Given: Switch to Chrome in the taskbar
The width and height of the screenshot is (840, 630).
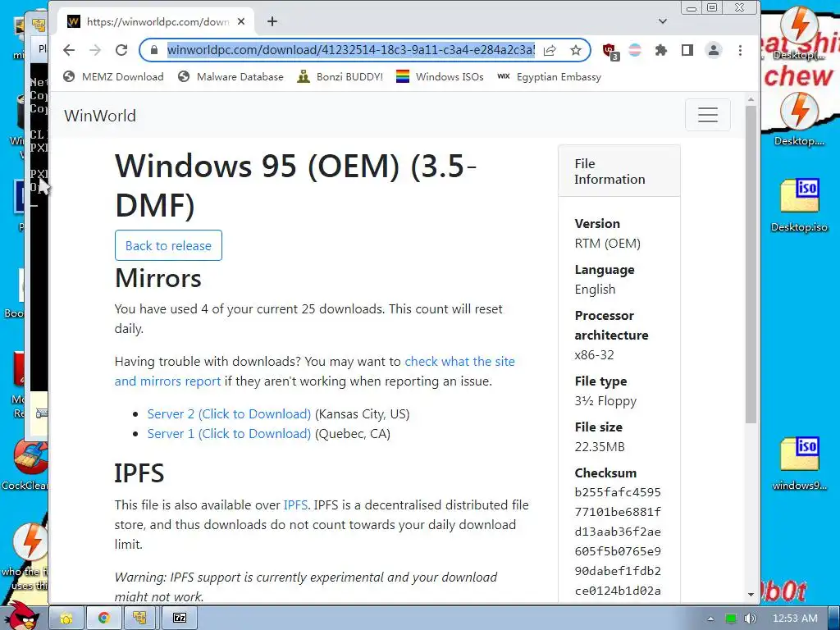Looking at the screenshot, I should 104,619.
